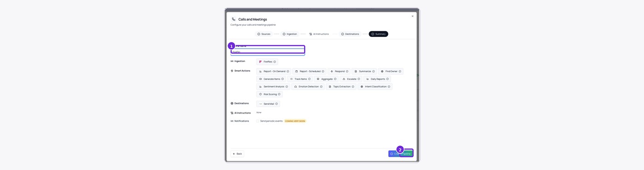Click the Generate Items icon
The image size is (644, 170).
tap(260, 79)
